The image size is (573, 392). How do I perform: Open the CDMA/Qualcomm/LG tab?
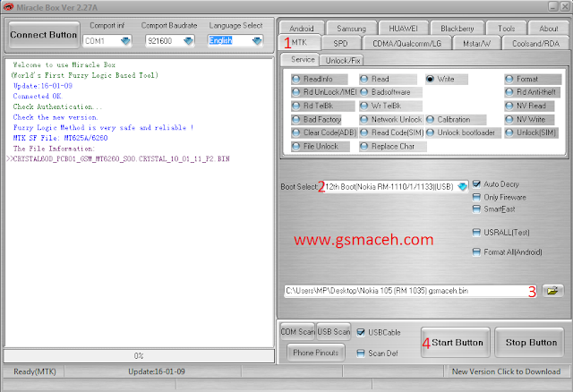tap(406, 44)
